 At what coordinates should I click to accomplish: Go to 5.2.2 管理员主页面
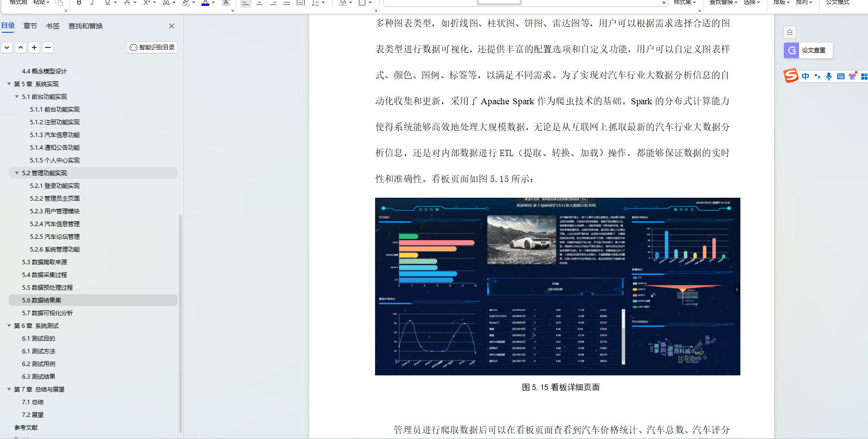point(55,199)
